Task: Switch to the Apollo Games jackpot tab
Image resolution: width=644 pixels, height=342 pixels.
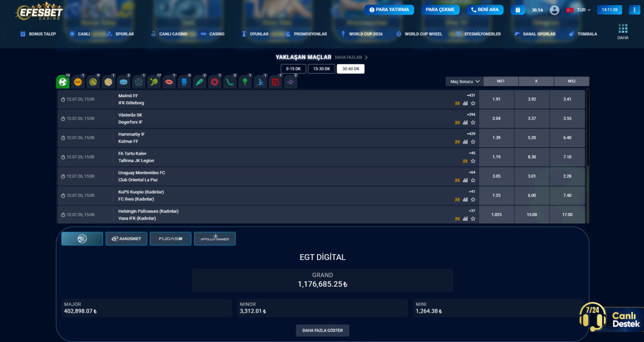Action: 215,239
